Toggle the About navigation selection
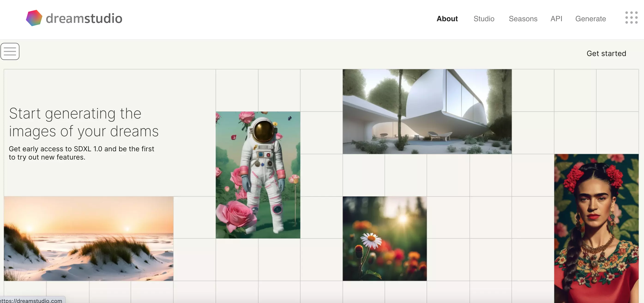This screenshot has height=303, width=644. tap(447, 18)
